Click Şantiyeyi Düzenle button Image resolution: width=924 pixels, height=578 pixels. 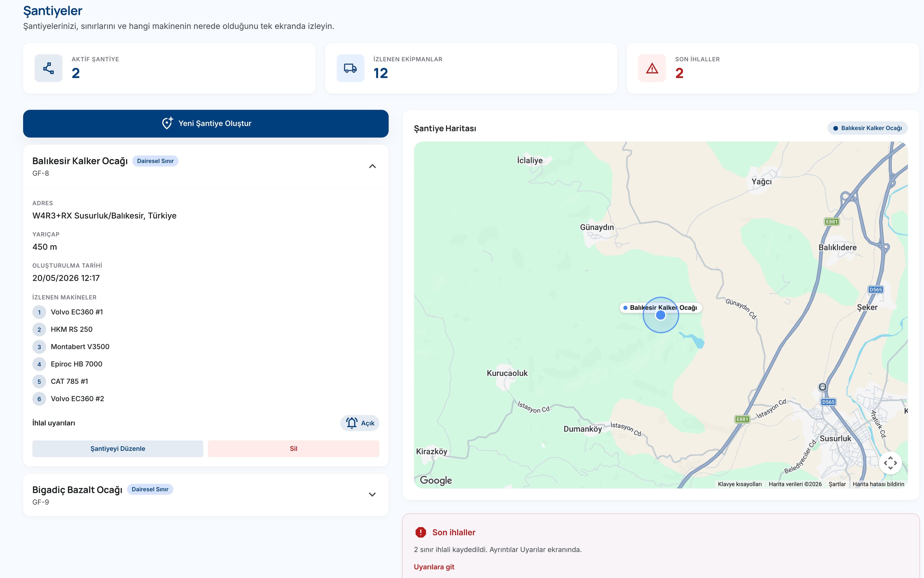118,449
